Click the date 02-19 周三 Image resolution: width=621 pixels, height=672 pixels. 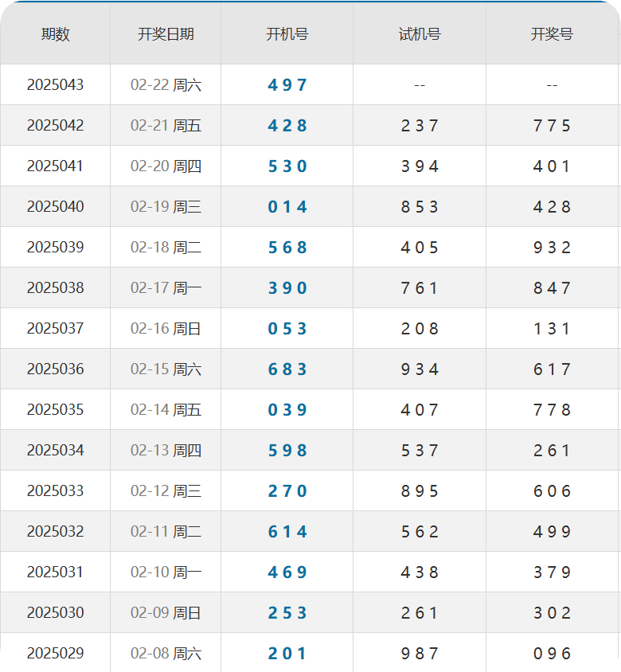[166, 206]
